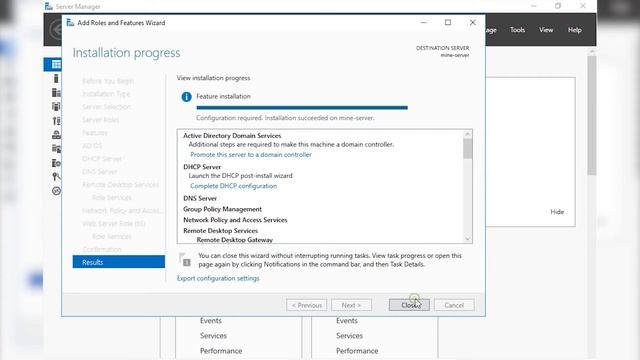
Task: Select Remote Desktop Gateway entry
Action: pyautogui.click(x=235, y=240)
